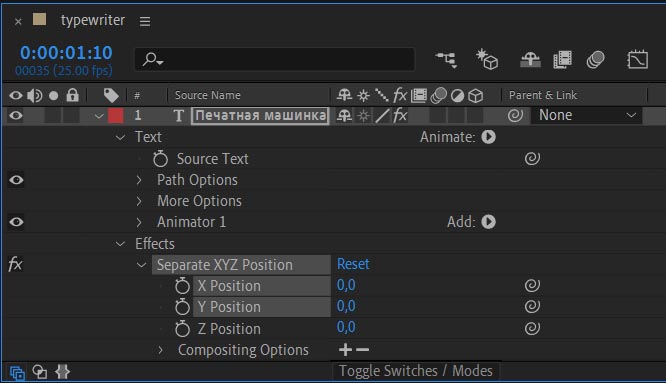666x383 pixels.
Task: Open the Animate text menu arrow
Action: coord(488,137)
